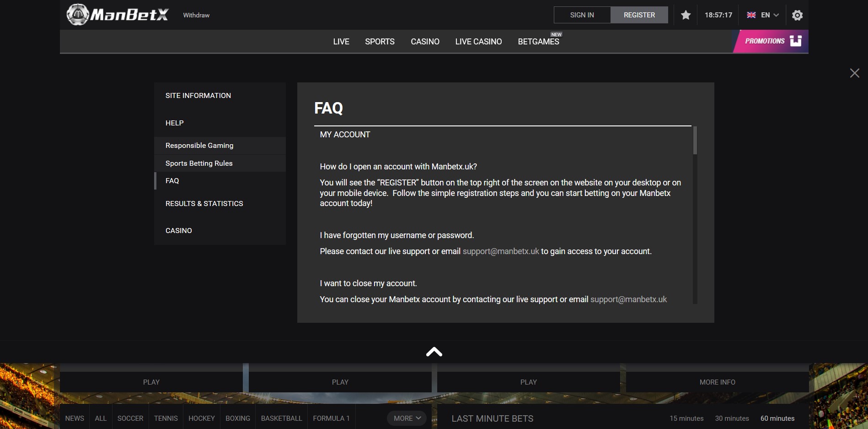
Task: Click the ManBetX logo
Action: click(x=118, y=15)
